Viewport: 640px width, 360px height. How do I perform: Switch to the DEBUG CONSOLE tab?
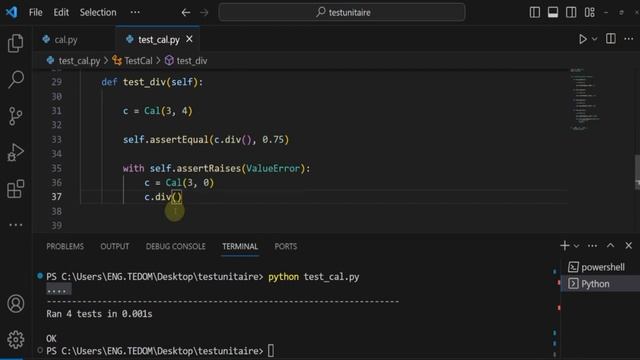coord(176,247)
